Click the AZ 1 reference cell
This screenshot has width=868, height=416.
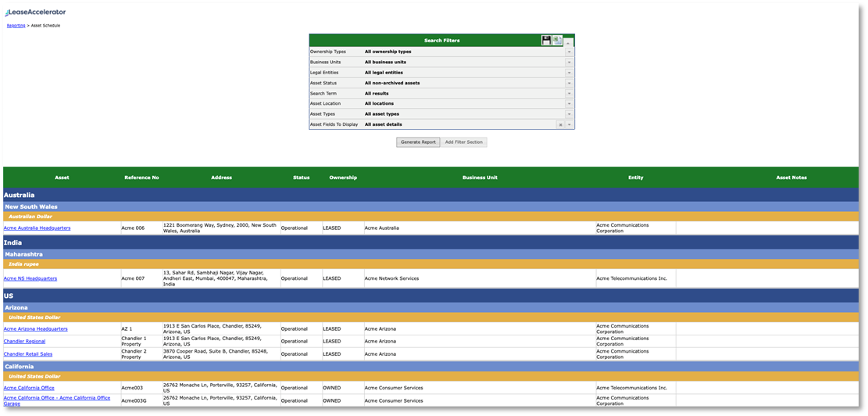tap(141, 329)
